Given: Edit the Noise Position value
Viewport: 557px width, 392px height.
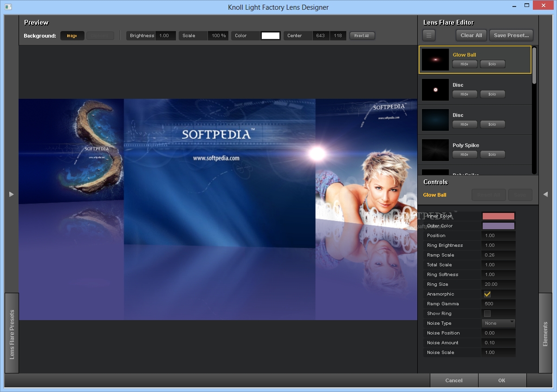Looking at the screenshot, I should click(499, 333).
